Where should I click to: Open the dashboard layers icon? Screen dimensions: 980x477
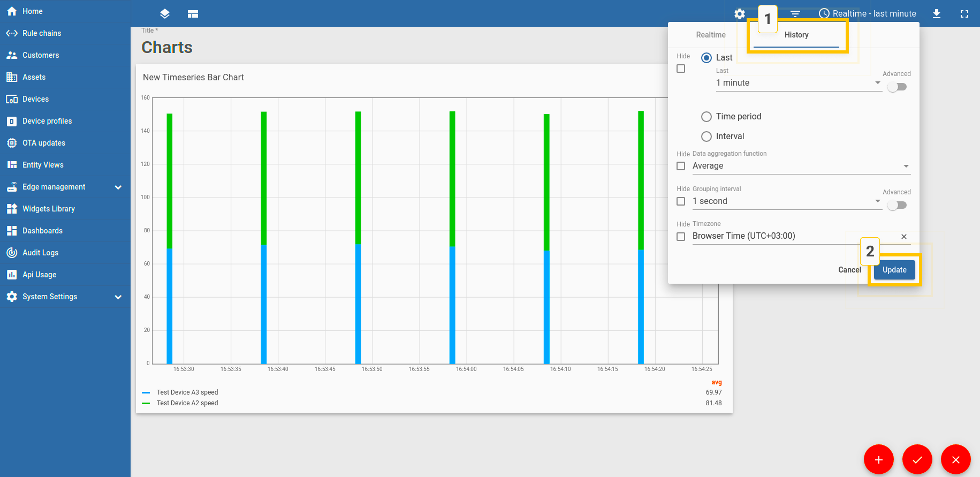coord(165,14)
